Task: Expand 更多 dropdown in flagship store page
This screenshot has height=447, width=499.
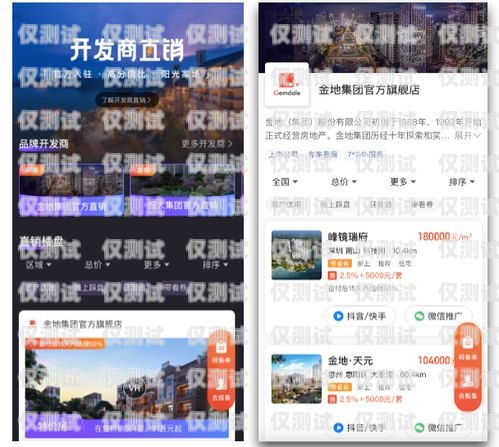Action: (x=403, y=182)
